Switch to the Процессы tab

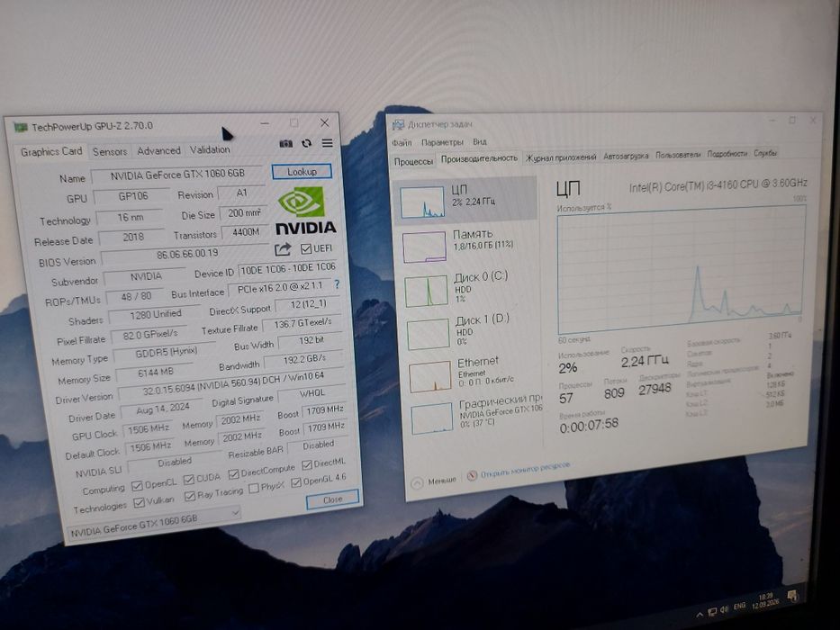413,161
